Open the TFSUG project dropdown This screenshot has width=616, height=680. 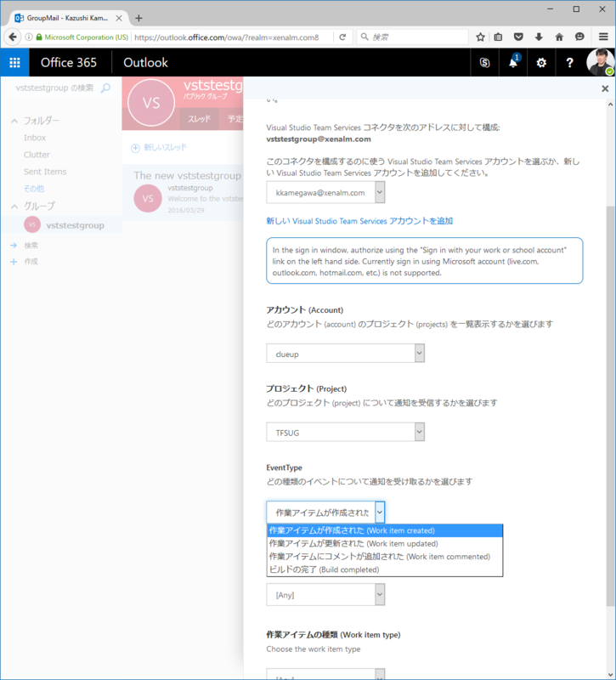(346, 432)
